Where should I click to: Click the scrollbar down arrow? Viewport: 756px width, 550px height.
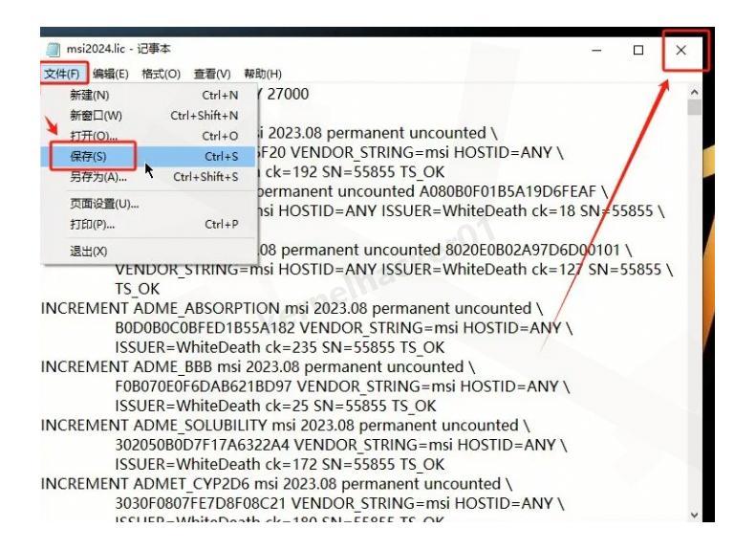tap(694, 515)
